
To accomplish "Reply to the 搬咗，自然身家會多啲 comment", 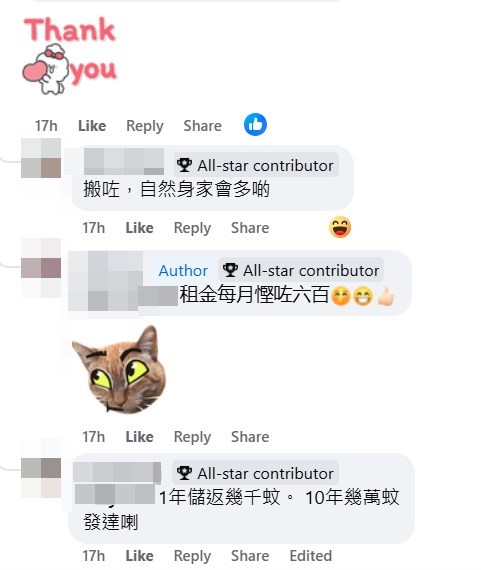I will (x=192, y=228).
